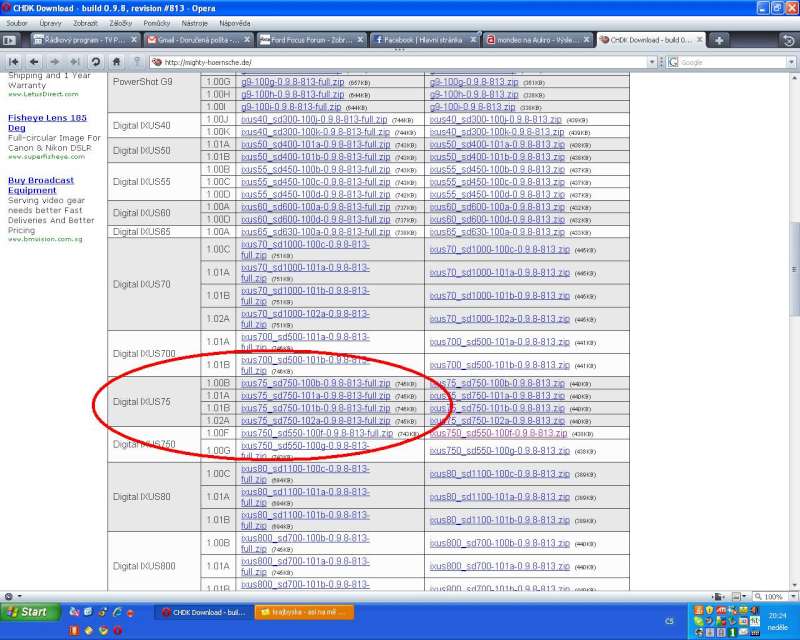Click the browser Back arrow button
The image size is (800, 640).
pyautogui.click(x=35, y=61)
